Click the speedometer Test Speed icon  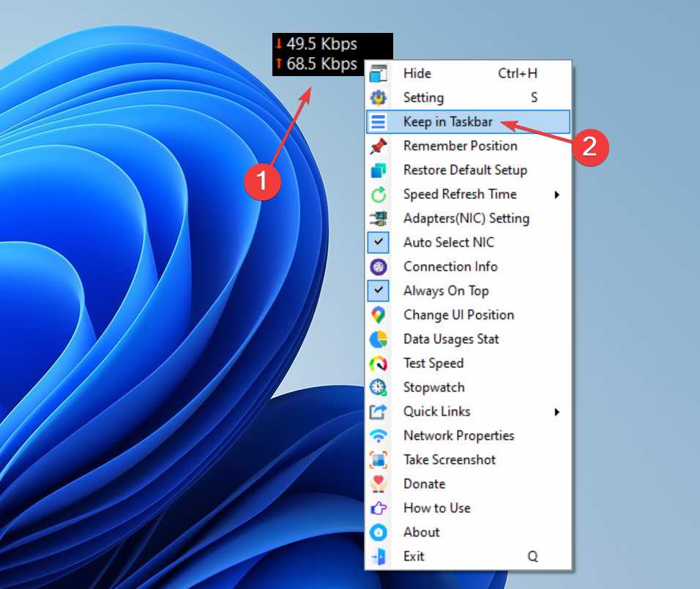pyautogui.click(x=378, y=363)
